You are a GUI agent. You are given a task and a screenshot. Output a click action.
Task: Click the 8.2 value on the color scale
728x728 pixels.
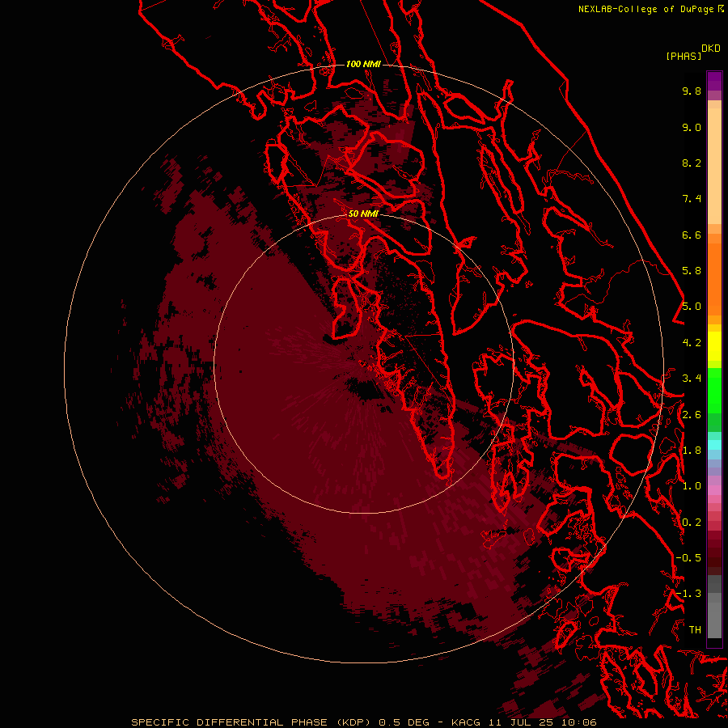click(692, 163)
